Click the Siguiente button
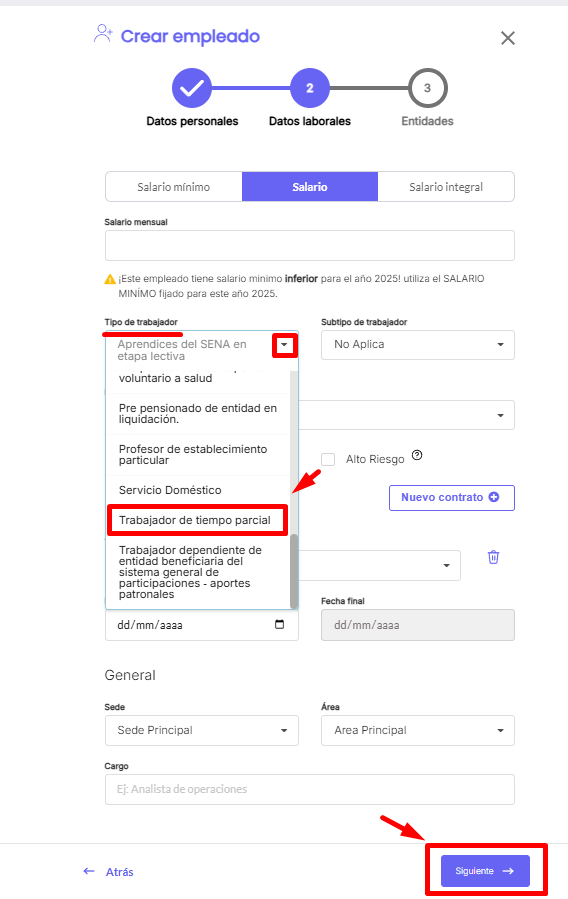 [485, 871]
